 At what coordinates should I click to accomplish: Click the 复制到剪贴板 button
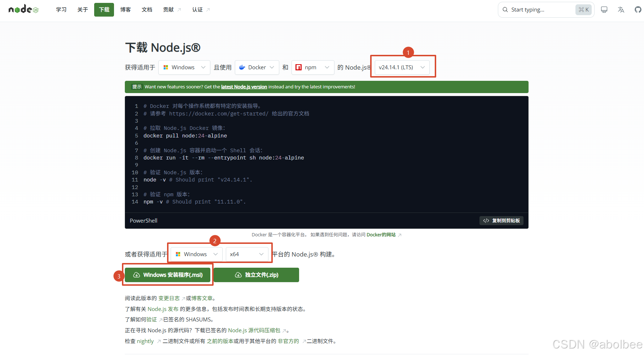click(x=501, y=221)
